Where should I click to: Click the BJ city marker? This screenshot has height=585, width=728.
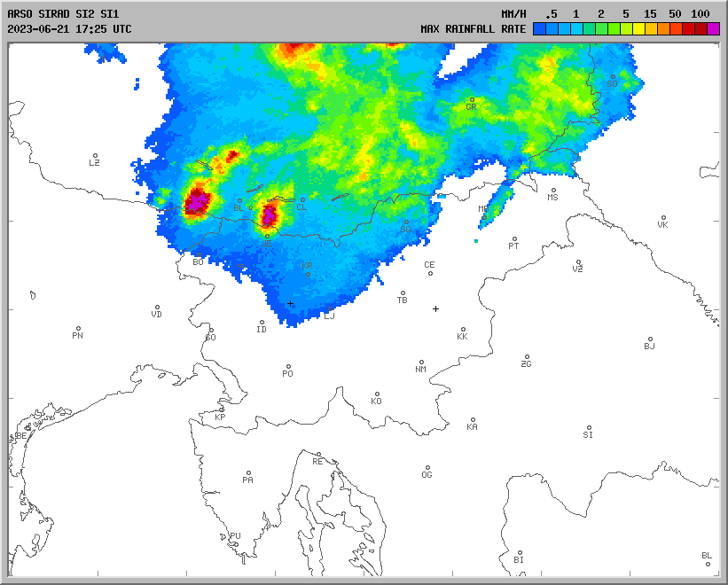pos(650,339)
